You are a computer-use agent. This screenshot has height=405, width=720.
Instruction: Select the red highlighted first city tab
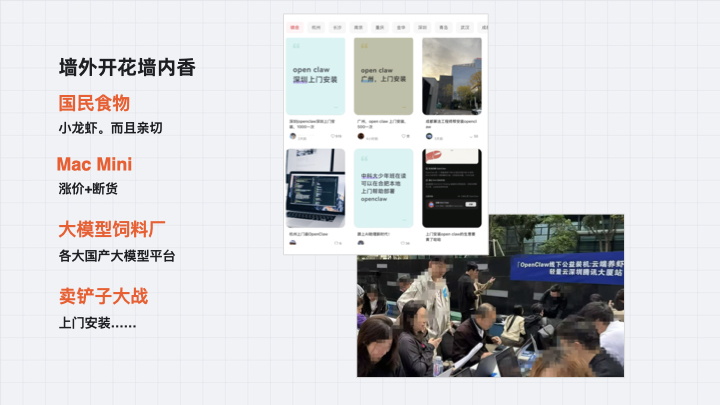[x=295, y=28]
